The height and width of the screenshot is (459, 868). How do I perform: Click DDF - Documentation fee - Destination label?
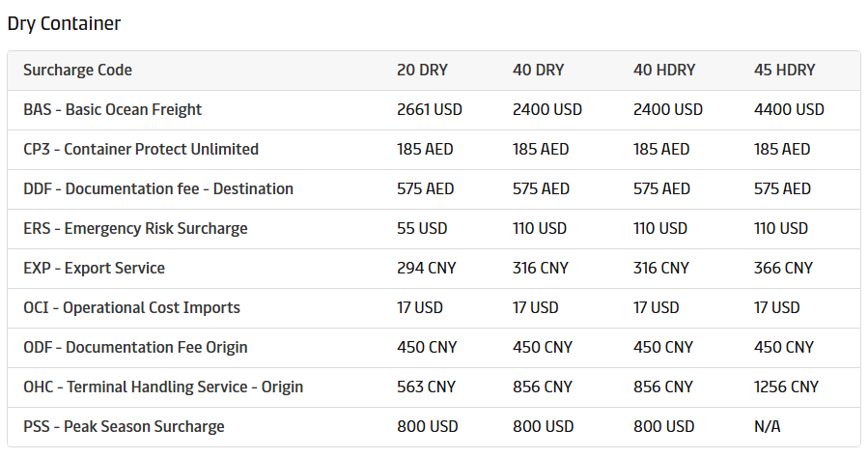point(158,189)
